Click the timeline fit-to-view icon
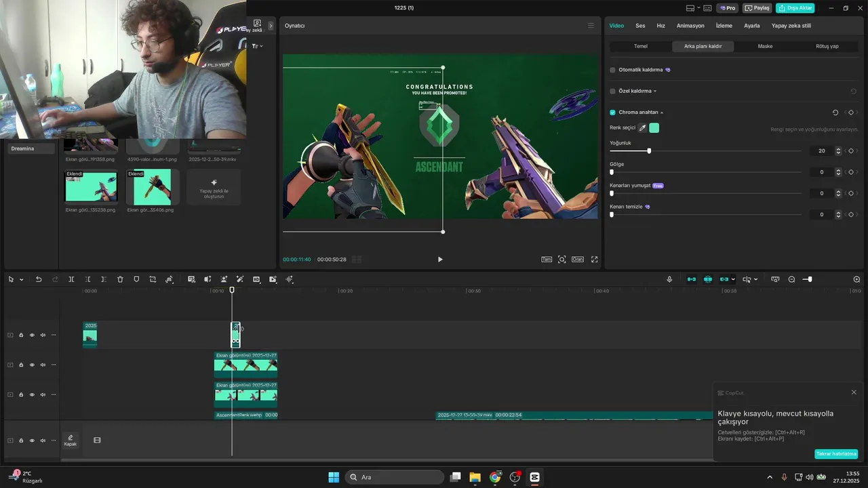The height and width of the screenshot is (488, 868). coord(775,279)
